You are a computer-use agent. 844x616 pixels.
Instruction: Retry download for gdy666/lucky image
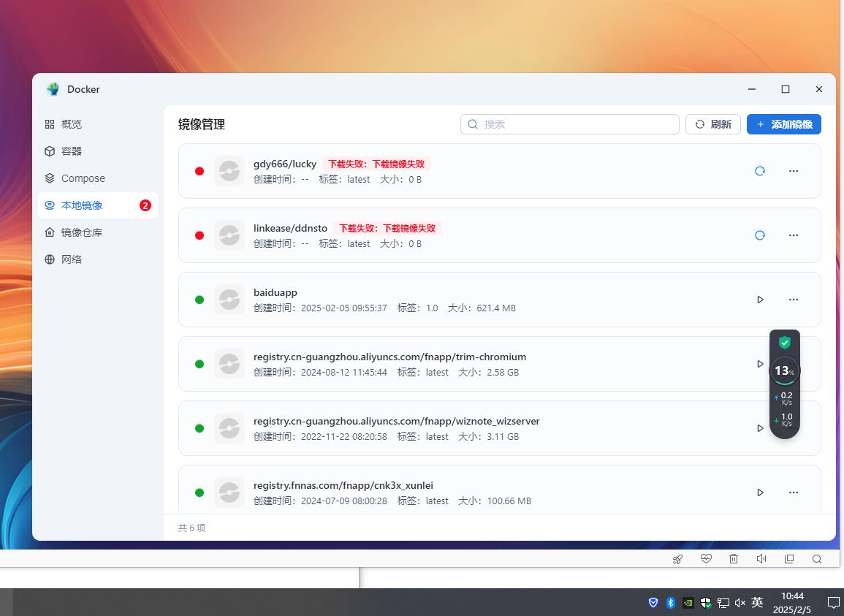[759, 171]
